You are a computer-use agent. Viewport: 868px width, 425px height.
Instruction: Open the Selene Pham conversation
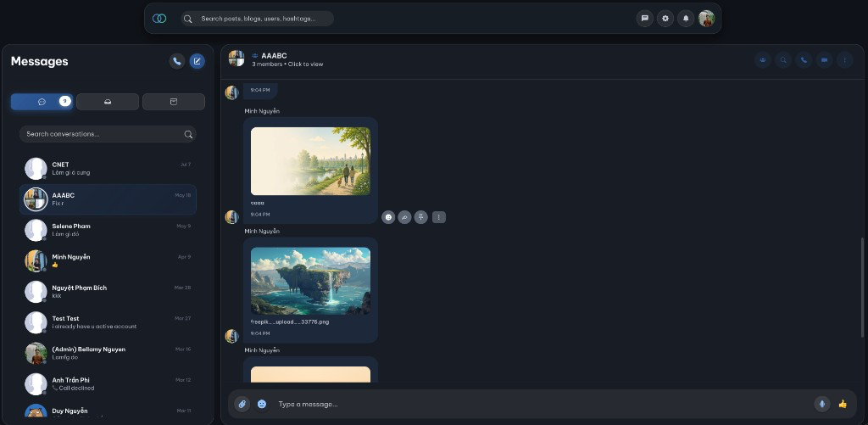(108, 230)
